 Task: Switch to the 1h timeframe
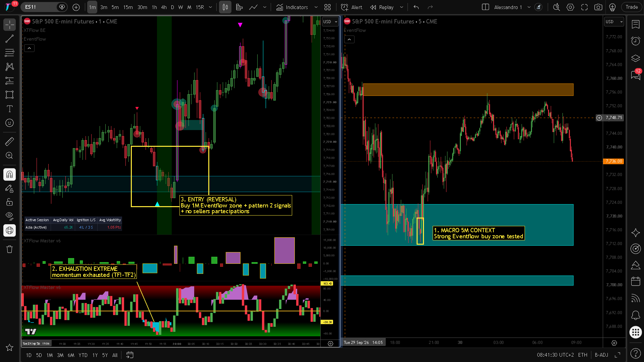coord(154,7)
